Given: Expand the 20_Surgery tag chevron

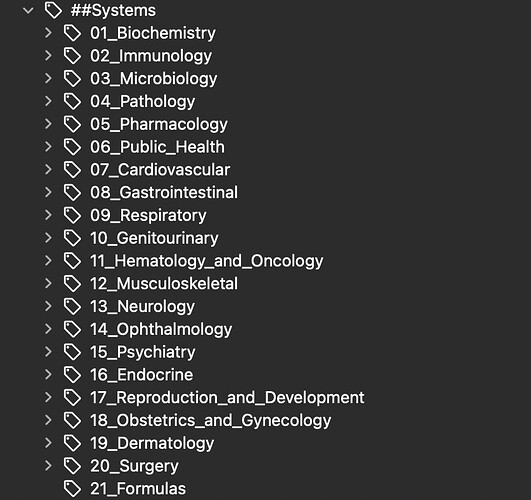Looking at the screenshot, I should click(x=48, y=465).
